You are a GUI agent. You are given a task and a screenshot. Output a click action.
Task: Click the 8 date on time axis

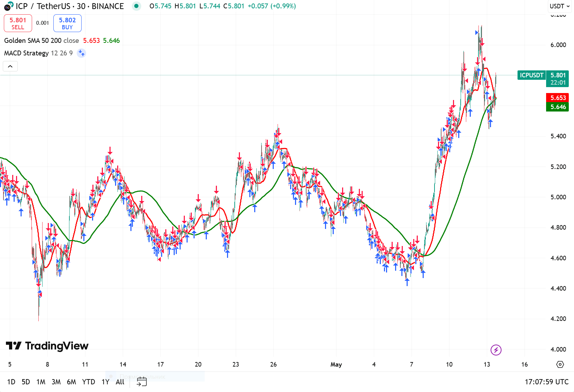tap(47, 364)
